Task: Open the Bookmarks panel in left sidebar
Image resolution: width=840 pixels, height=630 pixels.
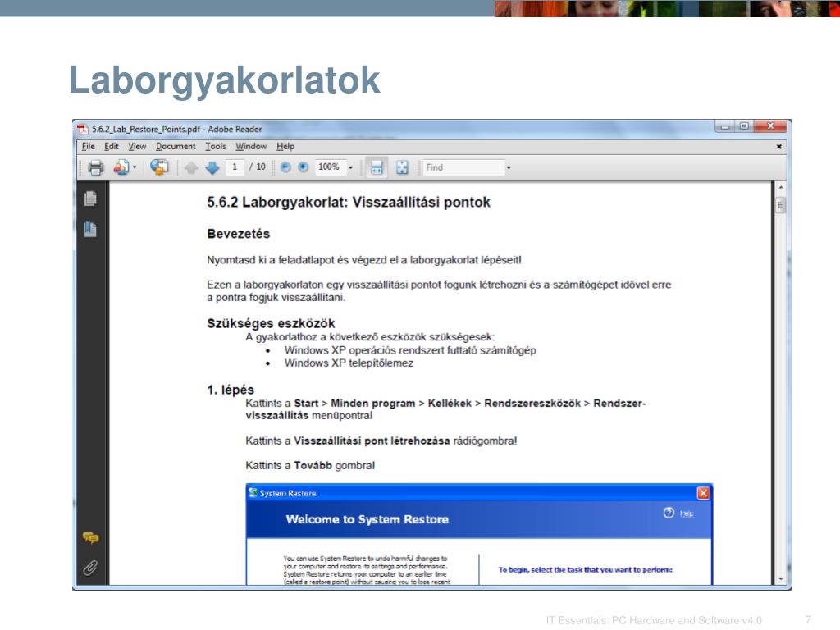Action: coord(90,230)
